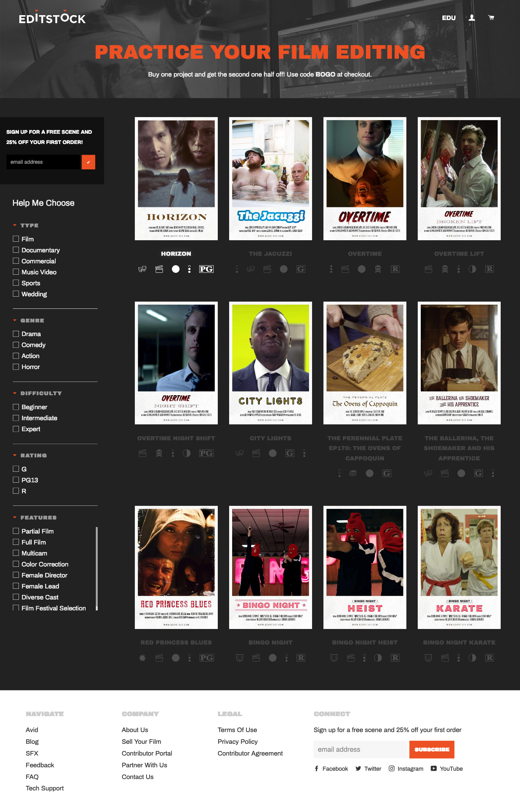Open the Terms Of Use link
520x812 pixels.
(237, 730)
